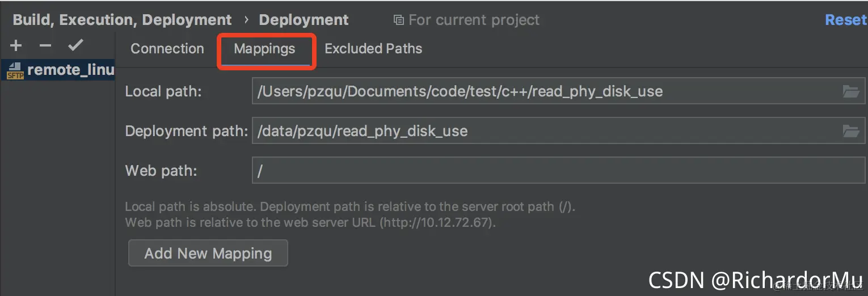Viewport: 868px width, 296px height.
Task: Click the Deployment breadcrumb title
Action: point(304,20)
